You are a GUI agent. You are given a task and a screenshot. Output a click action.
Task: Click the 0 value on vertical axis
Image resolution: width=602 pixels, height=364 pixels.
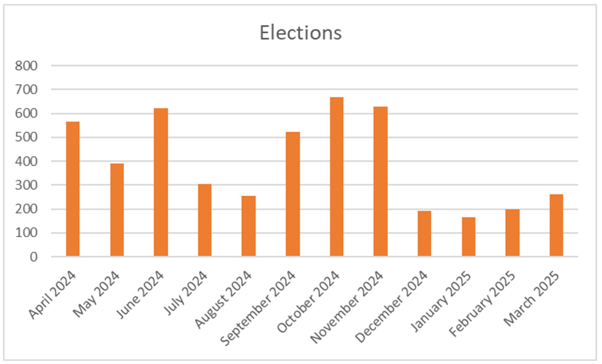[x=34, y=257]
